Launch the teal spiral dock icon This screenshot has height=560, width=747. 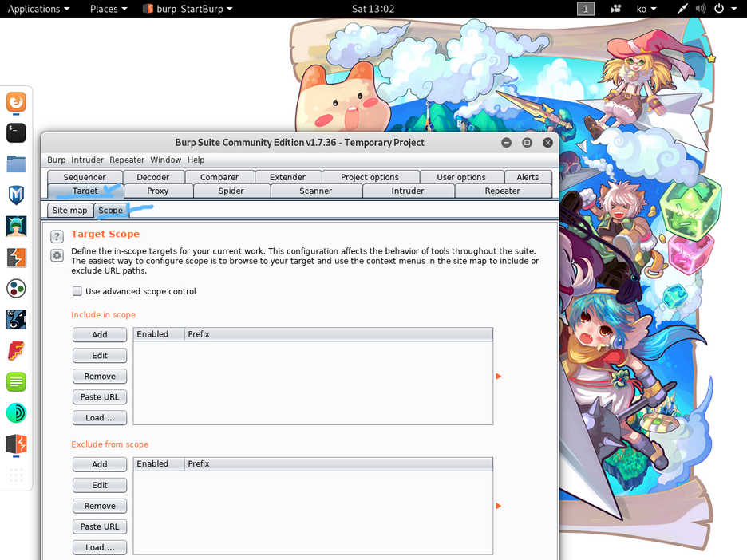16,413
